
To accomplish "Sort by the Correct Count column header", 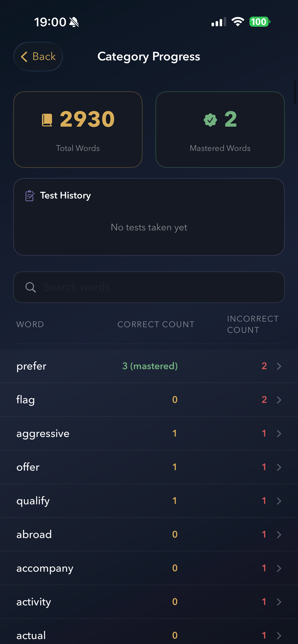I will pos(156,325).
